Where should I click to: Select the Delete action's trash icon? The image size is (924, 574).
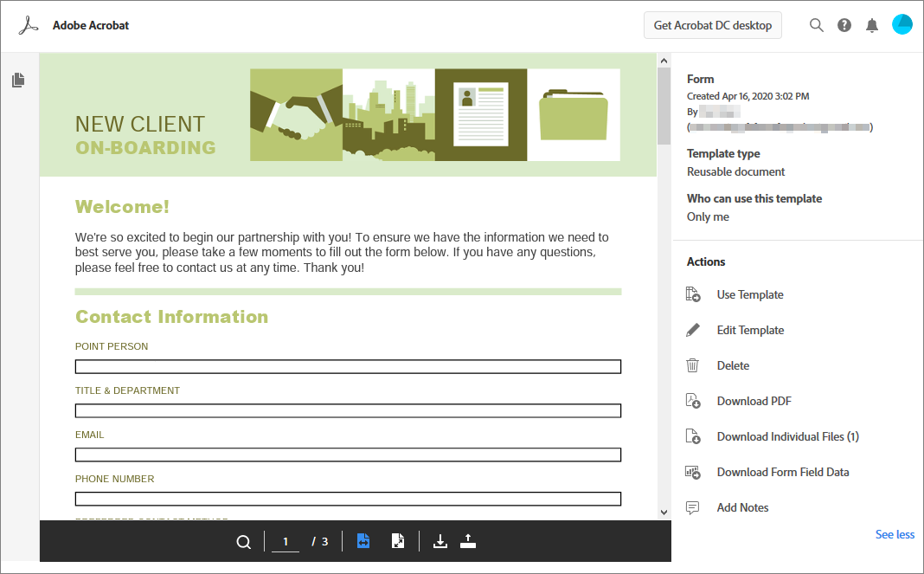pyautogui.click(x=692, y=365)
